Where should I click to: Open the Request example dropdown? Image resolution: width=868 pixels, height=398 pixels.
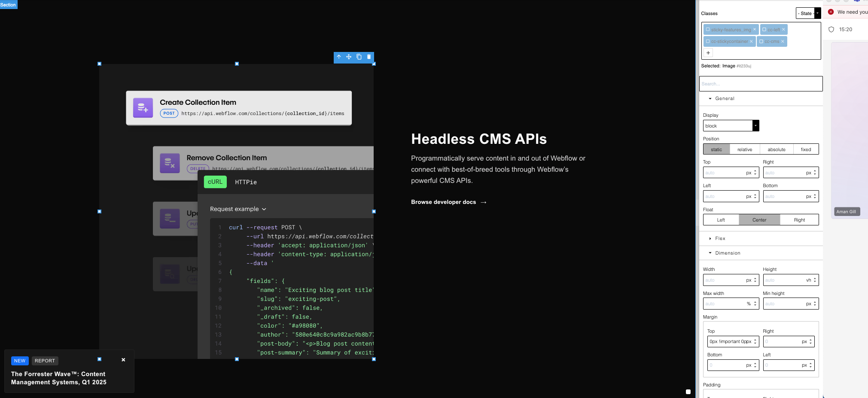pos(238,209)
